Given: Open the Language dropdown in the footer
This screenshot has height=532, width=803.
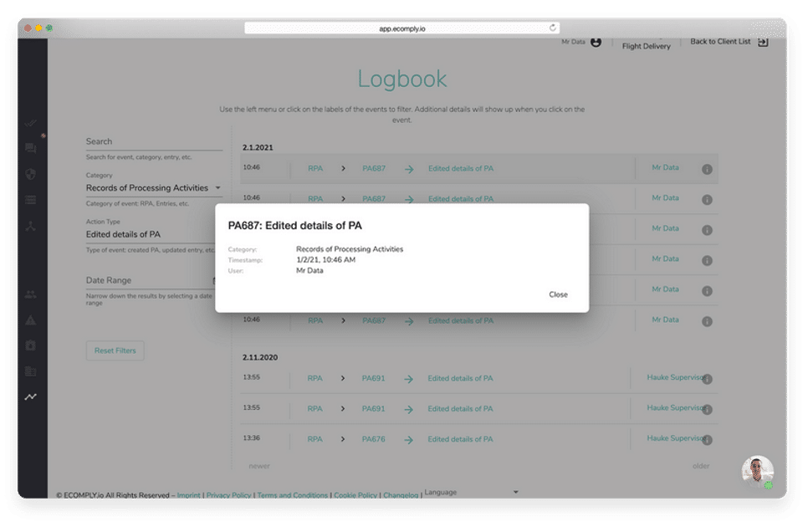Looking at the screenshot, I should (x=472, y=492).
